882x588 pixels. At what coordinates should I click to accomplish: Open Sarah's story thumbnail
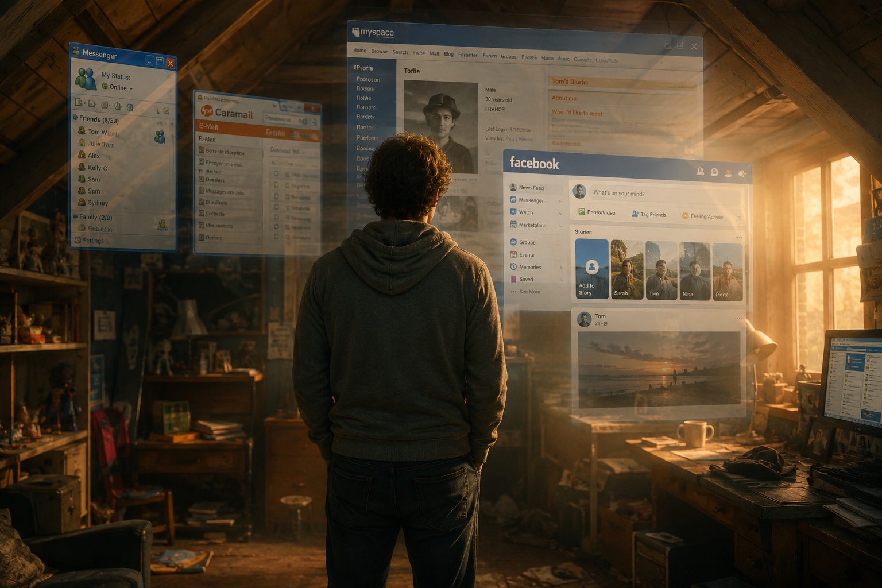tap(627, 270)
